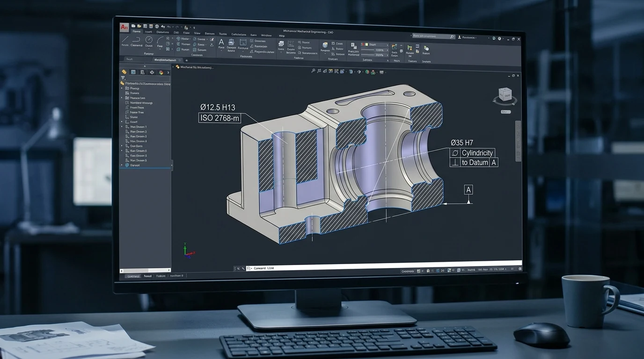
Task: Click the open-folder icon in quick access toolbar
Action: tap(139, 27)
